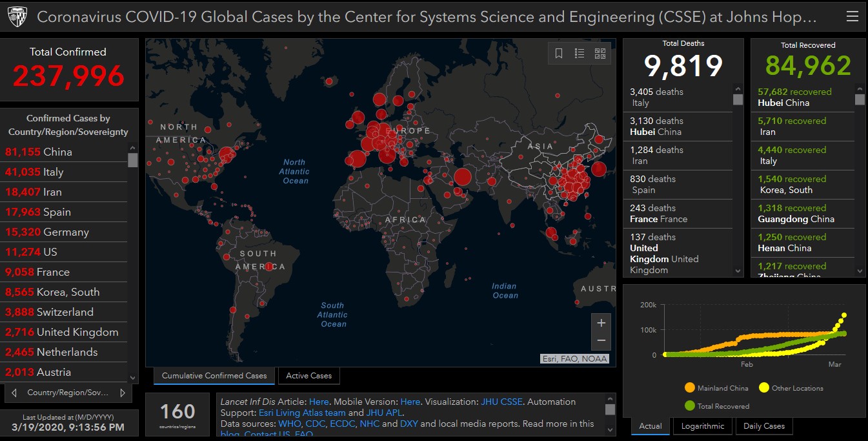Click the 1,318 recovered Guangdong China entry
The image size is (868, 441).
pyautogui.click(x=803, y=214)
